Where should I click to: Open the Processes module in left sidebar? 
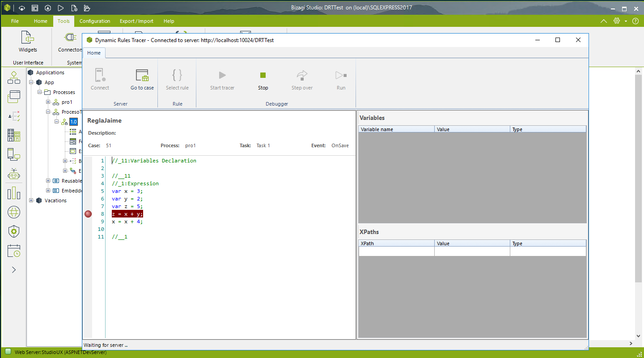pyautogui.click(x=14, y=77)
